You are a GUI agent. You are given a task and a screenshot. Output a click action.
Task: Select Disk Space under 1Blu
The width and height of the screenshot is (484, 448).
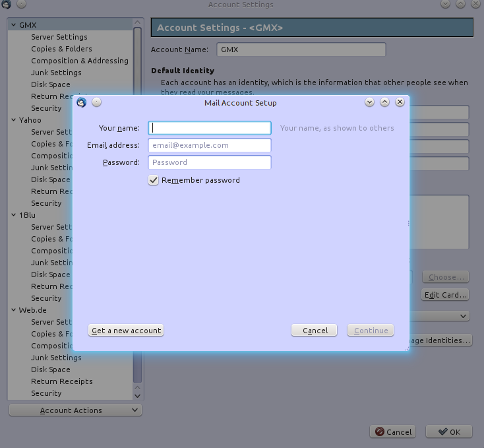(x=51, y=274)
